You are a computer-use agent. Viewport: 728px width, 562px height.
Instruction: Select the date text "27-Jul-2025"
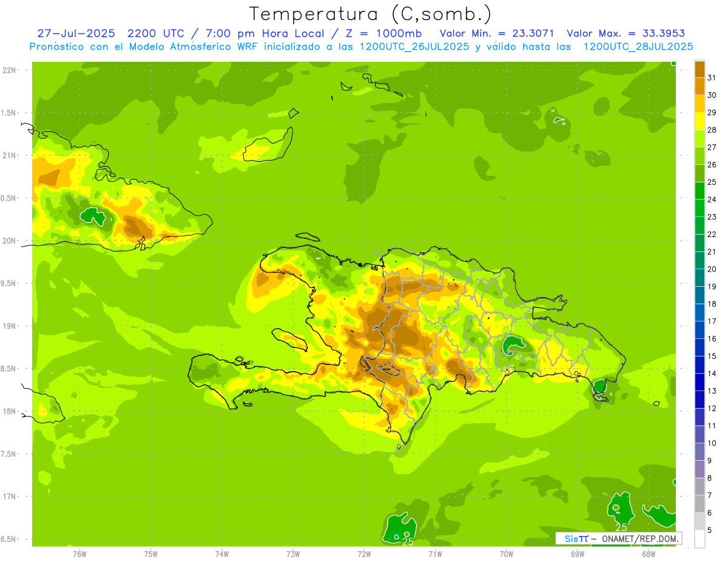(x=76, y=33)
